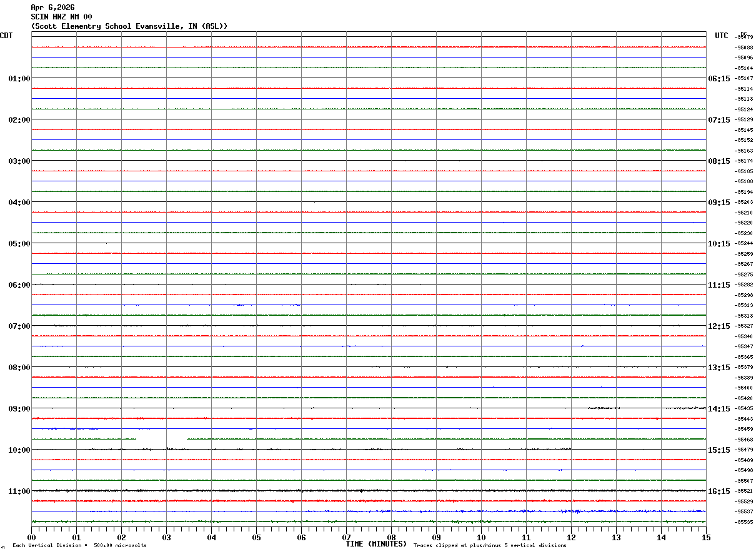This screenshot has width=756, height=554.
Task: Click the "06:00" CDT time label
Action: click(19, 285)
